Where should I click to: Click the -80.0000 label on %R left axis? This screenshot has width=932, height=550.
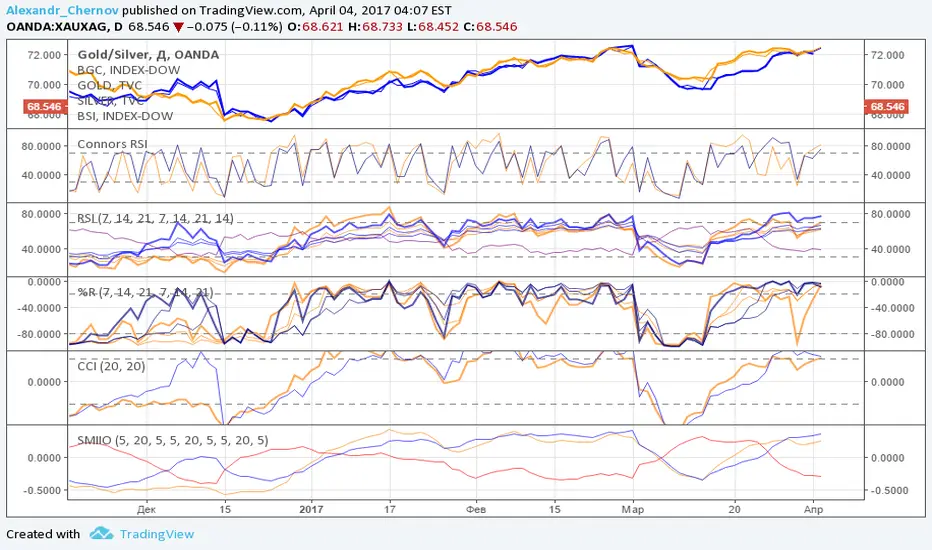pos(39,334)
